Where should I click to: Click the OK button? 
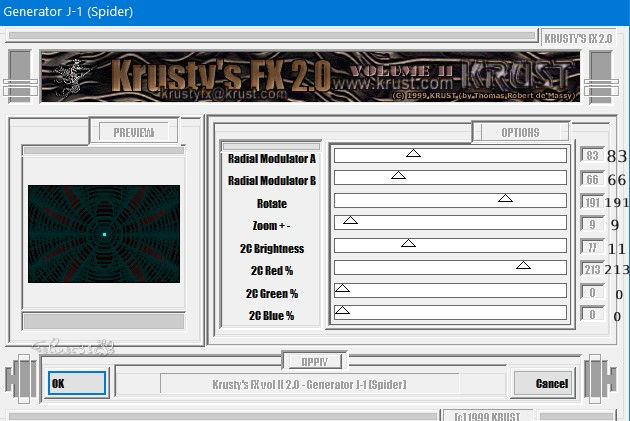point(77,383)
